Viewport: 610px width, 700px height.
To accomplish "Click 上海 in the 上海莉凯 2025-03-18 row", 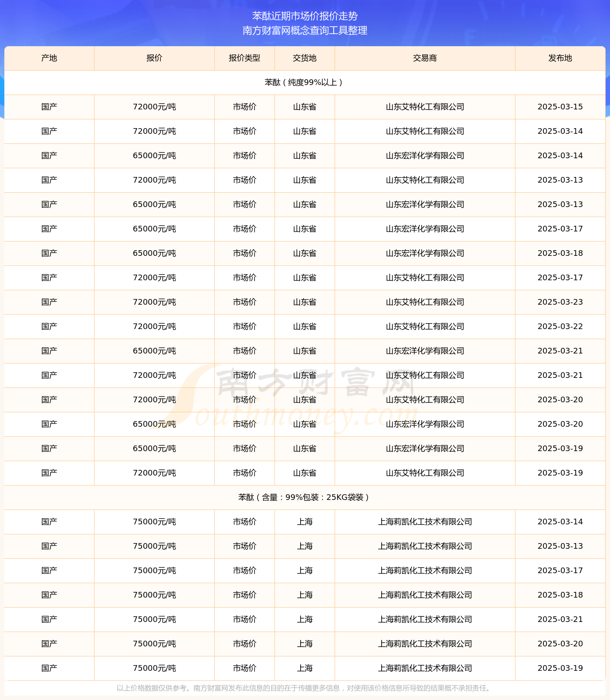I will tap(305, 595).
